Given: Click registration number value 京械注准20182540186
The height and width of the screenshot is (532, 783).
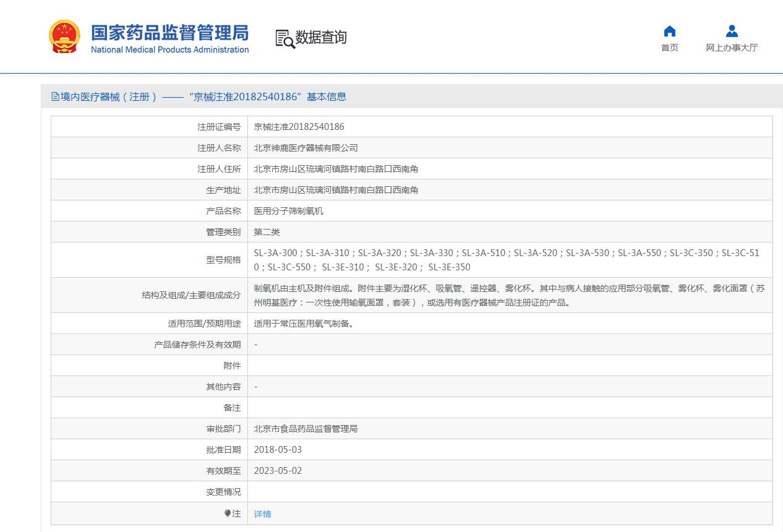Looking at the screenshot, I should point(299,127).
